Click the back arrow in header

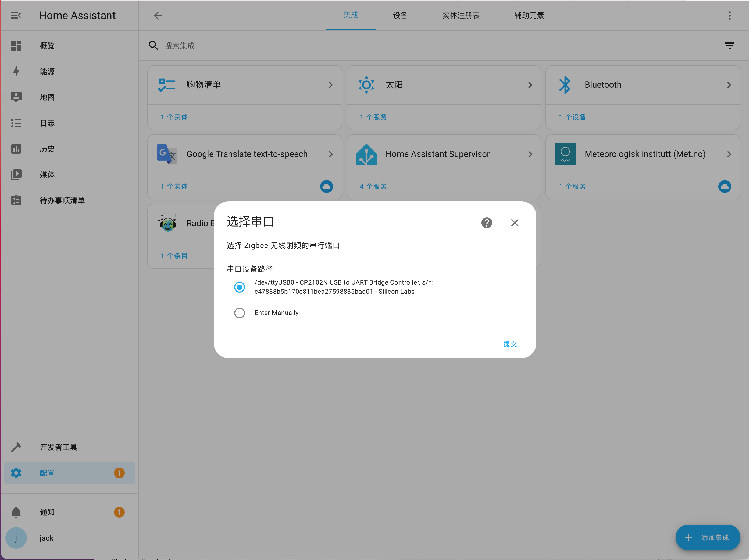pos(158,15)
